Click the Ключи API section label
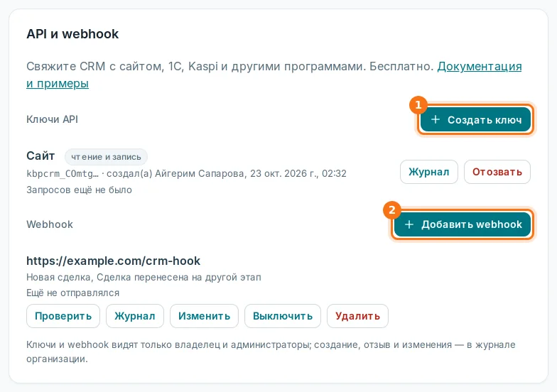Image resolution: width=557 pixels, height=392 pixels. [x=53, y=119]
